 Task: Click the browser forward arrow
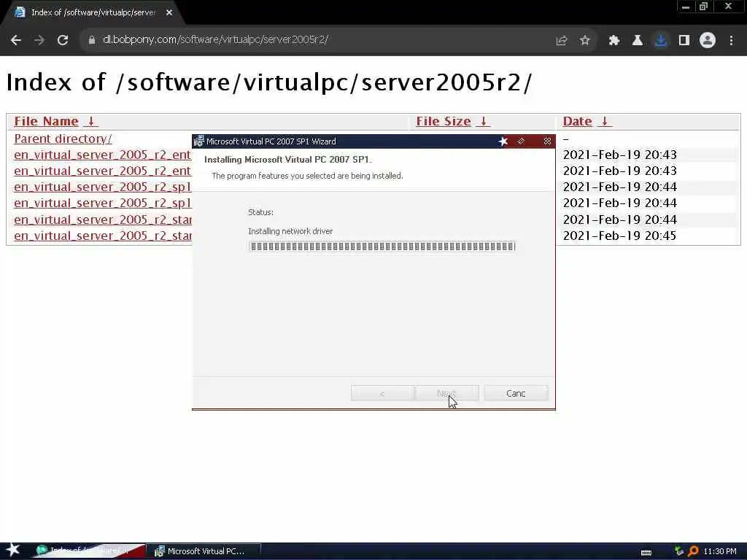click(39, 40)
